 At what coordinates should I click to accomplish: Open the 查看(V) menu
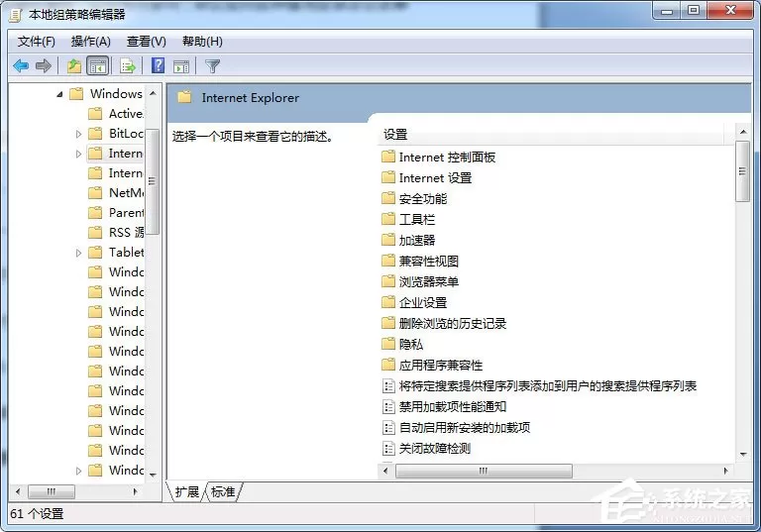pyautogui.click(x=146, y=42)
